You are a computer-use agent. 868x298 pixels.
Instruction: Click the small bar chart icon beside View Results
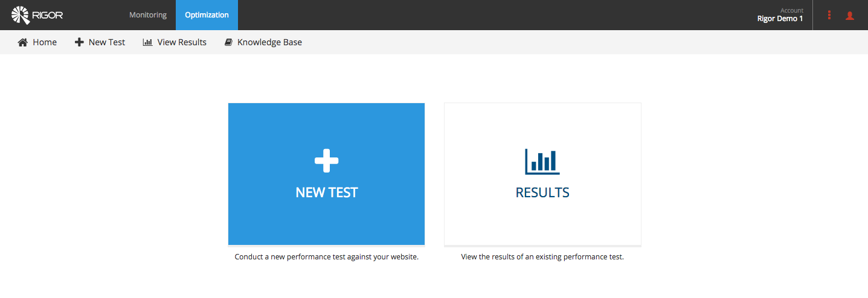[147, 42]
